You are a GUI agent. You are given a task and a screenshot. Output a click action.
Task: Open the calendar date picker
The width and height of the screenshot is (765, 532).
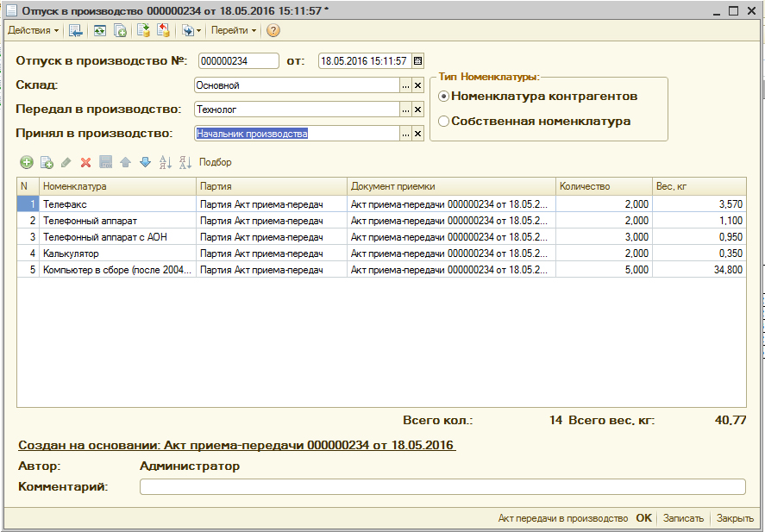coord(418,60)
